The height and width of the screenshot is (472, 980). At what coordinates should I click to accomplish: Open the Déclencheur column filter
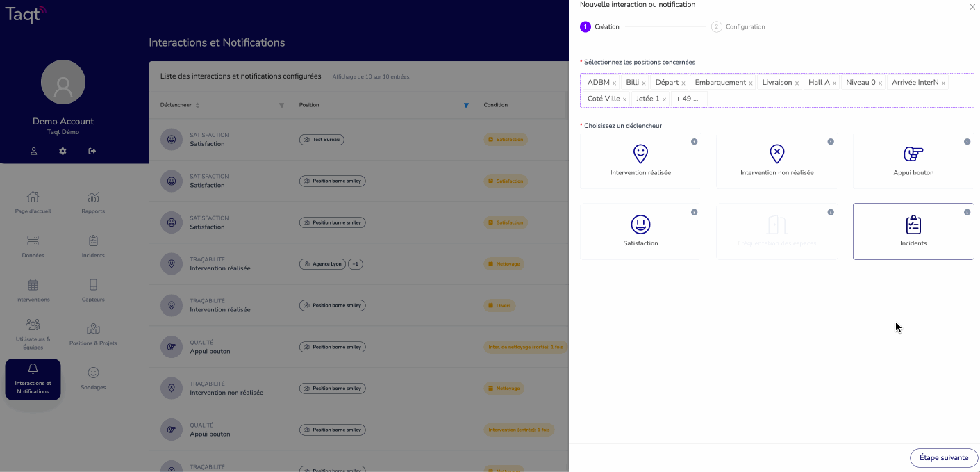pos(281,106)
